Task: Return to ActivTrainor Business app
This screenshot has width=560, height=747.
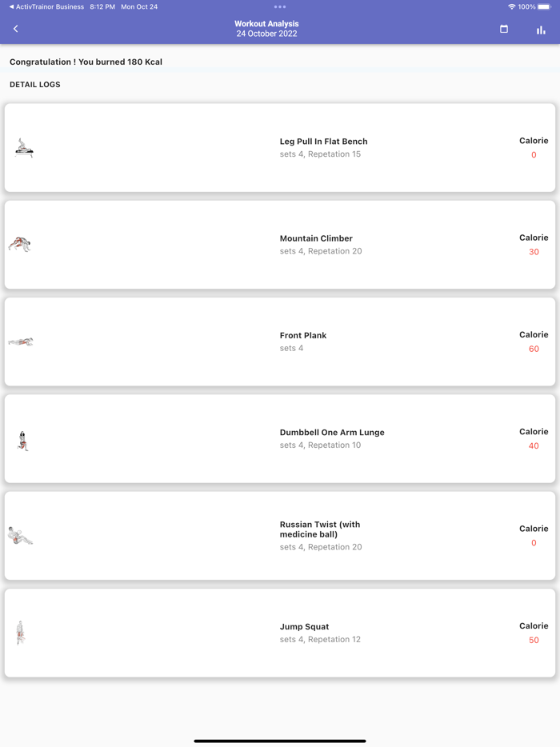Action: (x=46, y=6)
